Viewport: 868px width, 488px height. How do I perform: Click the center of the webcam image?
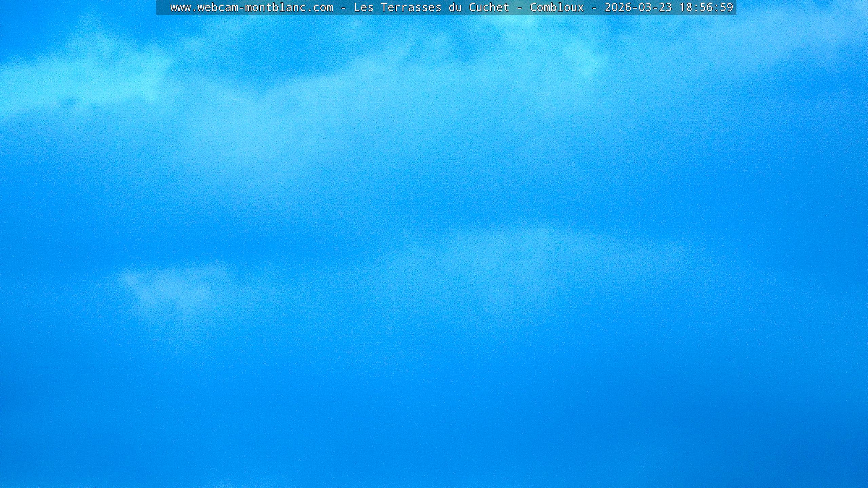pyautogui.click(x=434, y=244)
